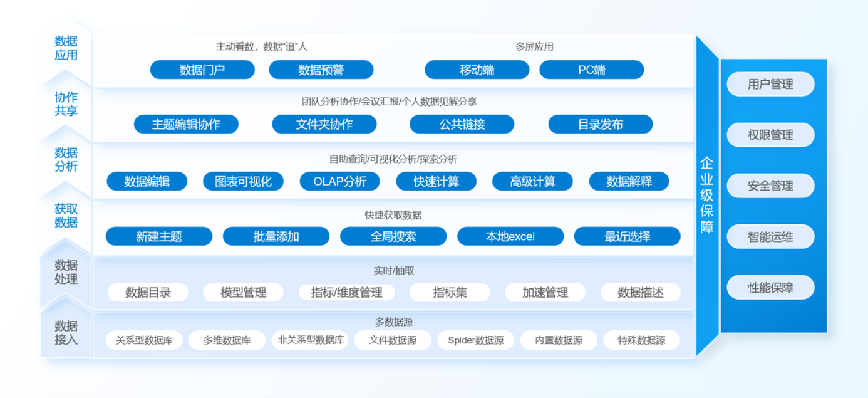Image resolution: width=868 pixels, height=398 pixels.
Task: Switch to the 数据分析 layer tab
Action: coord(66,160)
